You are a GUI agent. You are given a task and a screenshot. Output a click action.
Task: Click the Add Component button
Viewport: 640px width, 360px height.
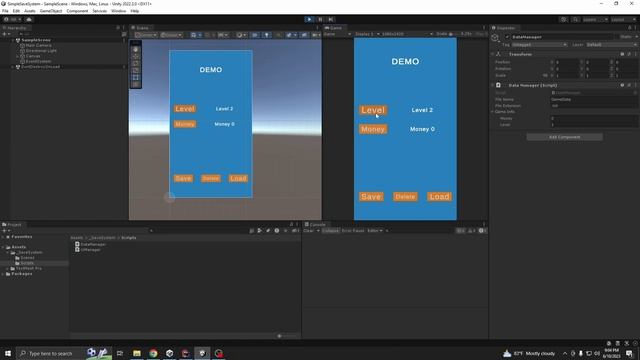pyautogui.click(x=564, y=137)
